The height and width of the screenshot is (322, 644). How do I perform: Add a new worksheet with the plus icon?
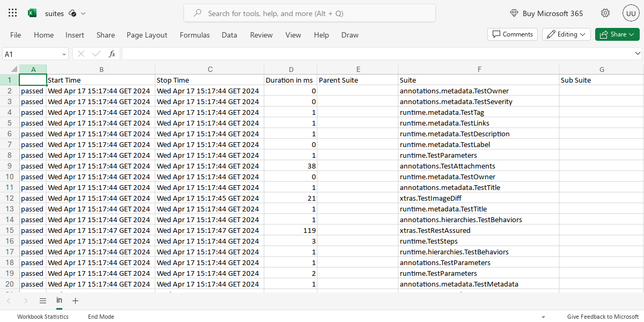(x=75, y=301)
